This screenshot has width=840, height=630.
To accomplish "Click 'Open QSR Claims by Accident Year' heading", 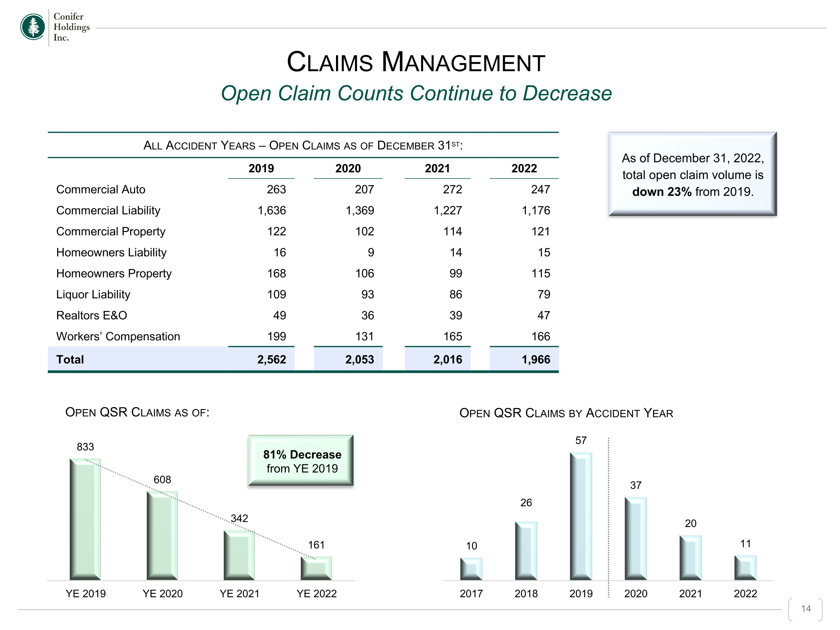I will point(566,413).
